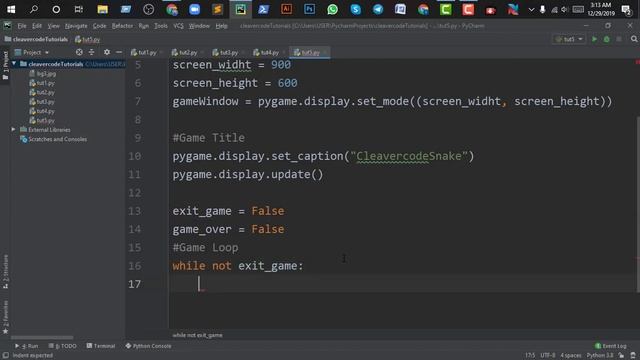
Task: Collapse all using Project panel collapse icon
Action: (x=91, y=52)
